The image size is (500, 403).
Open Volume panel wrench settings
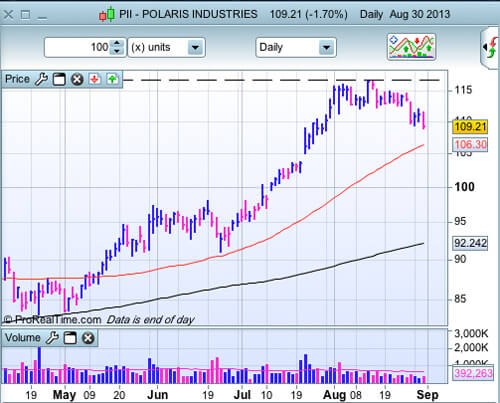click(52, 338)
